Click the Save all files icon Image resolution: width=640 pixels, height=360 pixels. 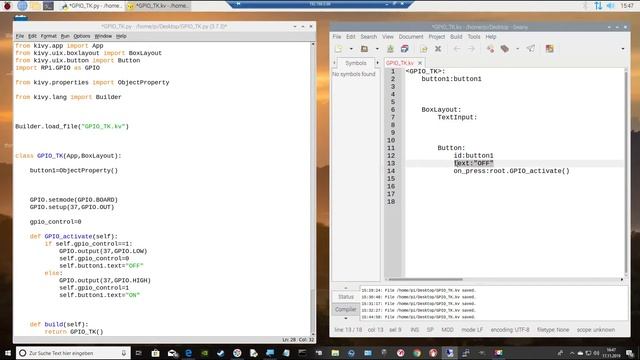pos(404,49)
